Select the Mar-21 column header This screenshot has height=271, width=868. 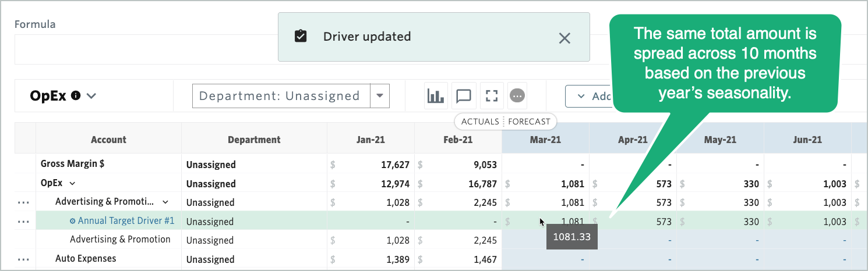pos(545,140)
